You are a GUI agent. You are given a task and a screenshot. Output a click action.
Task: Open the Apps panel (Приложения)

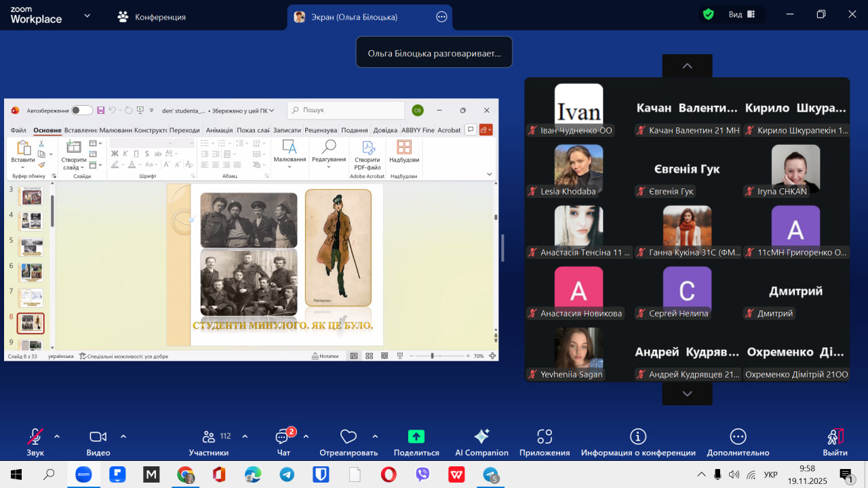(545, 436)
